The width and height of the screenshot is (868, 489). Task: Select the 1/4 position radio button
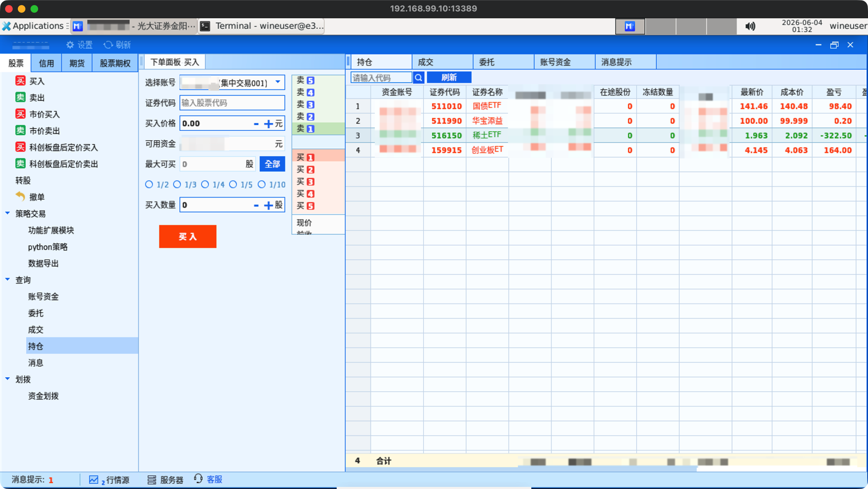[x=205, y=184]
